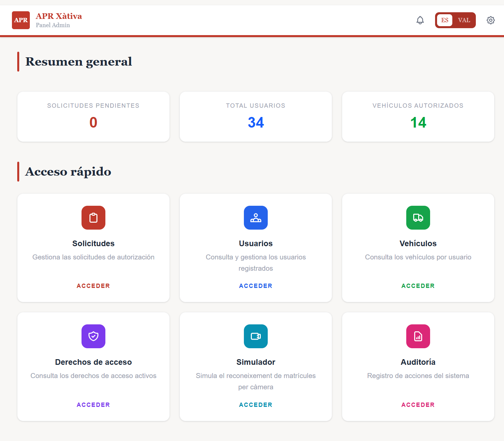Click the blue Usuarios people icon
504x441 pixels.
pos(256,218)
